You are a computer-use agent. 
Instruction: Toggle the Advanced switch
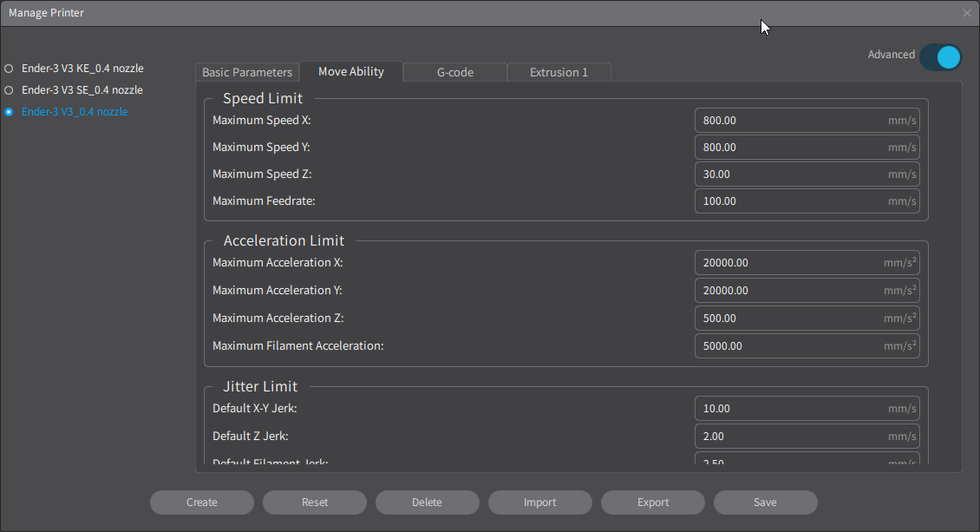point(941,57)
